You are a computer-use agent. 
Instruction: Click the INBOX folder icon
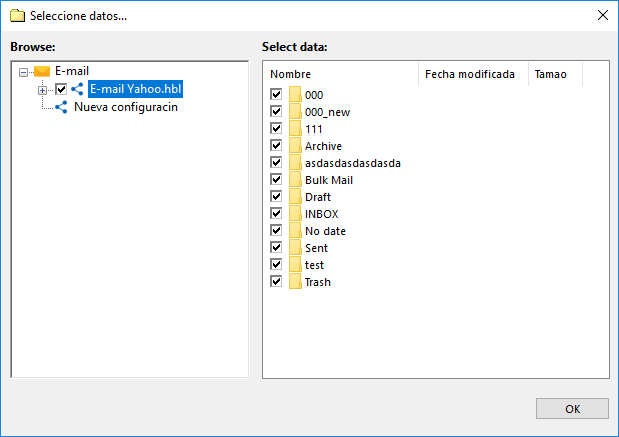[x=295, y=214]
